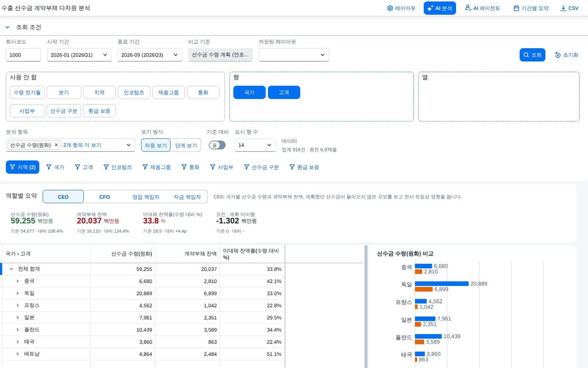588x368 pixels.
Task: Toggle the 국가 row dimension chip
Action: [x=249, y=92]
